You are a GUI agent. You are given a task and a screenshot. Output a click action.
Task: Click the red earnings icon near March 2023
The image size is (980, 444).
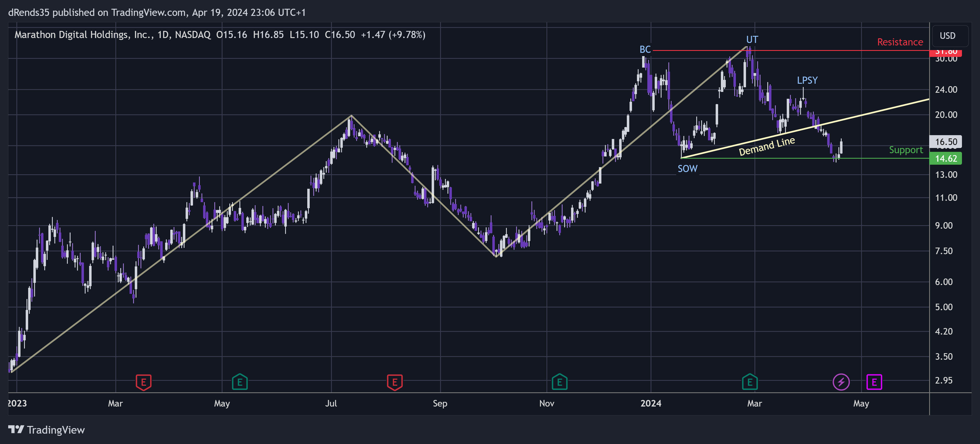(144, 382)
